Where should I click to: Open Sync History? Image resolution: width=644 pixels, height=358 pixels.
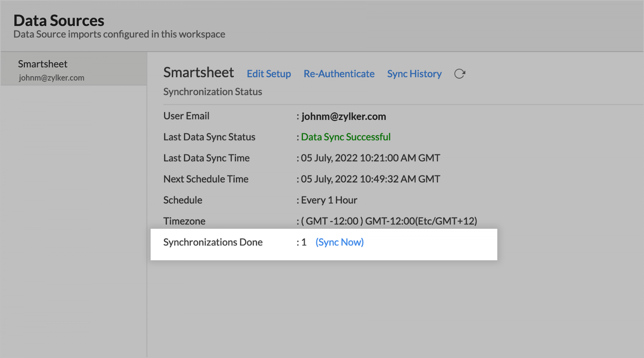click(414, 74)
